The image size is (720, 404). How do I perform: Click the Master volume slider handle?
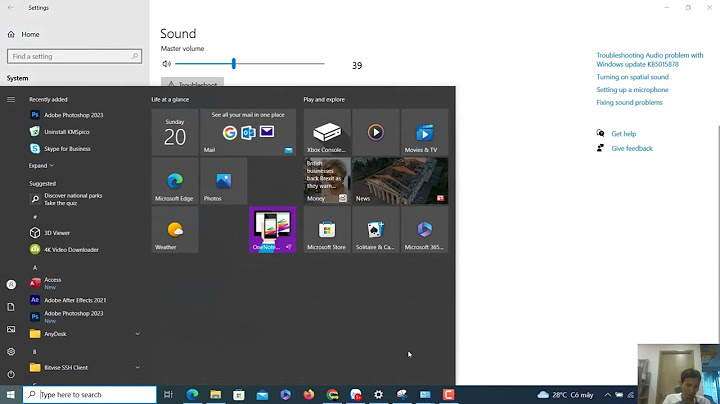click(x=234, y=63)
